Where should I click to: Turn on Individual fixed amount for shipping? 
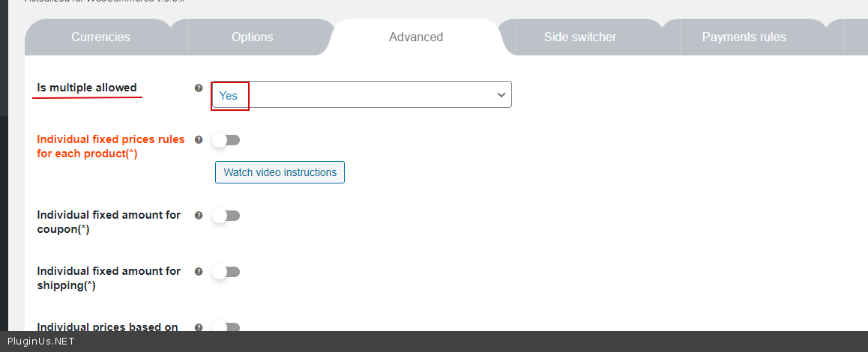pyautogui.click(x=226, y=272)
